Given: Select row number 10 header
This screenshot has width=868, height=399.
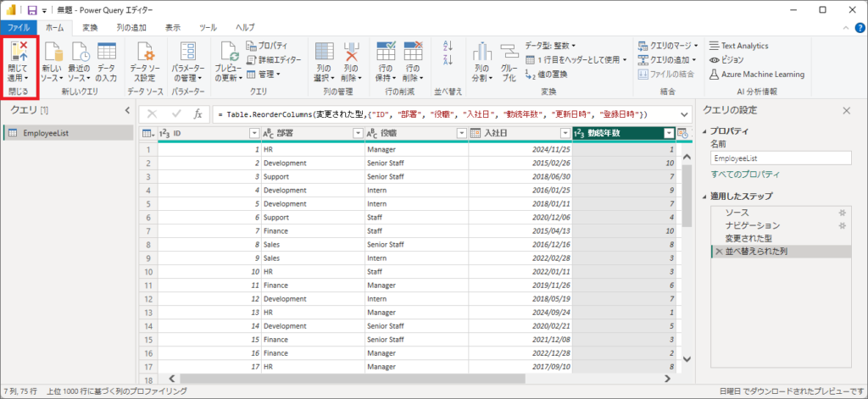Looking at the screenshot, I should pyautogui.click(x=147, y=272).
